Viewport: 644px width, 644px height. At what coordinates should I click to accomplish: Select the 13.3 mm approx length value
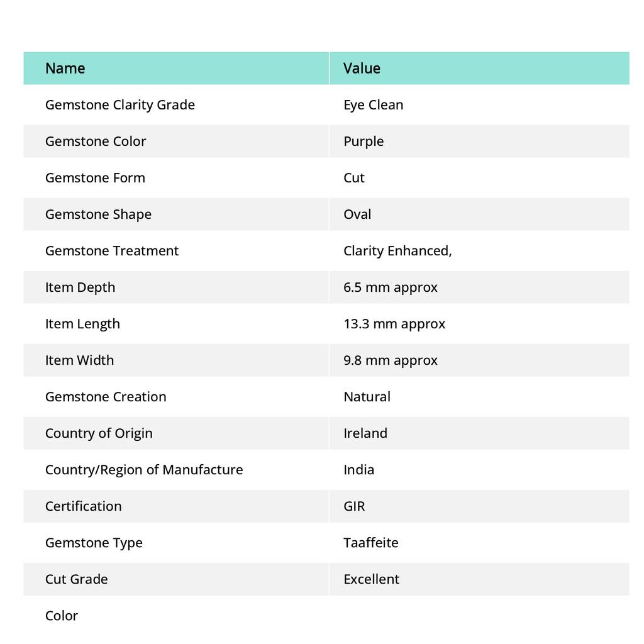[394, 323]
